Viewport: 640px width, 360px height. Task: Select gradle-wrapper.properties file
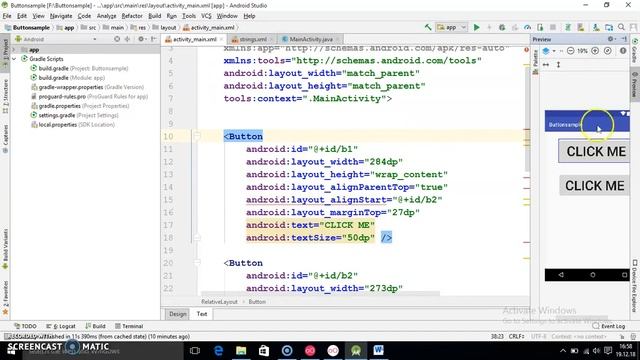coord(87,87)
